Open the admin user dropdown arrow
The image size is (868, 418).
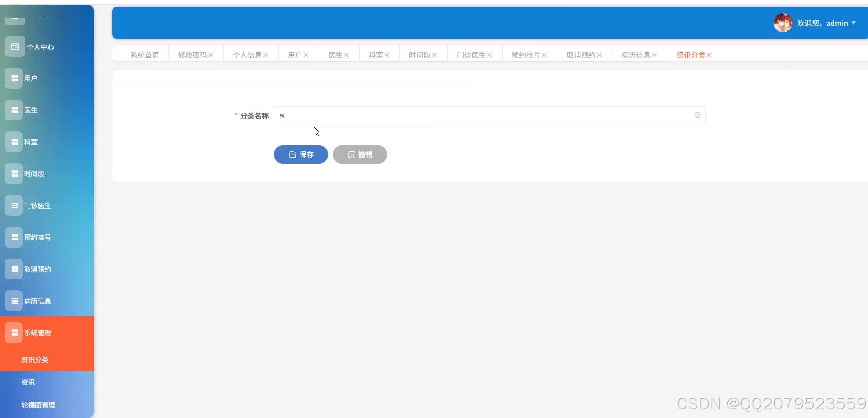click(853, 23)
